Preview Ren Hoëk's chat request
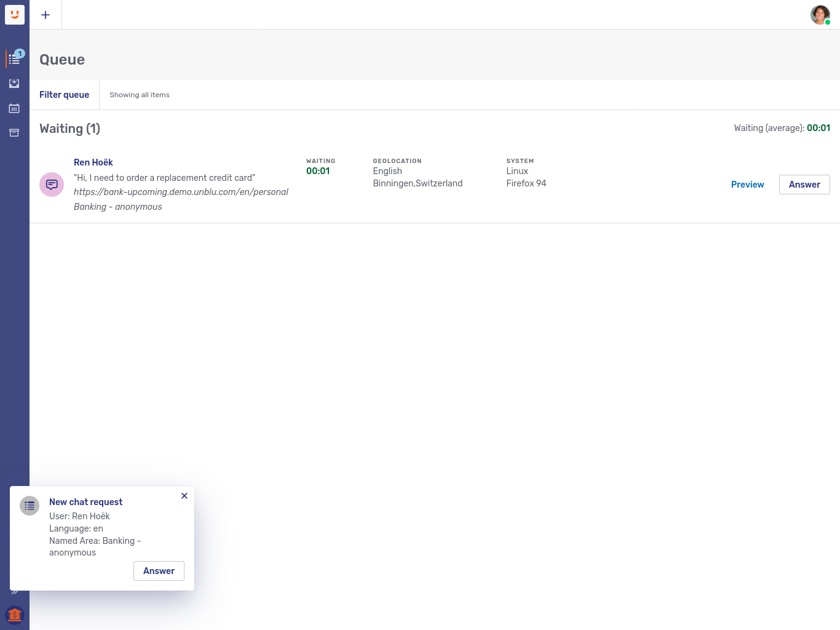Image resolution: width=840 pixels, height=630 pixels. pos(747,185)
